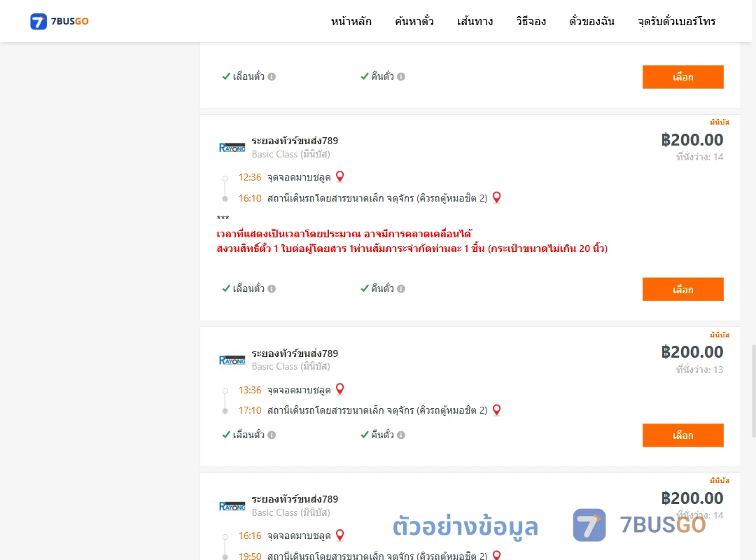Click the คืนตั๋ว label on the 13:36 trip

pyautogui.click(x=382, y=435)
